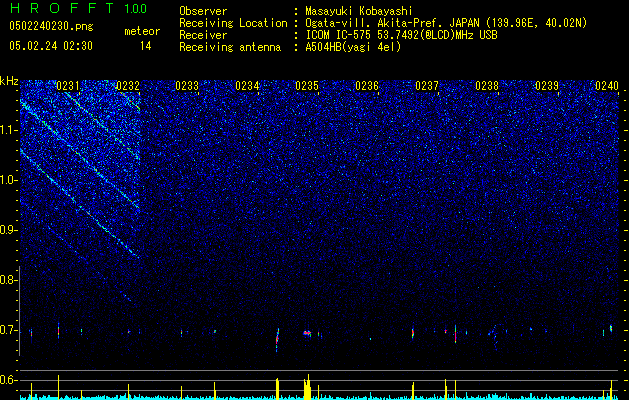This screenshot has width=629, height=400.
Task: Click the 0.7 frequency axis label
Action: [9, 330]
